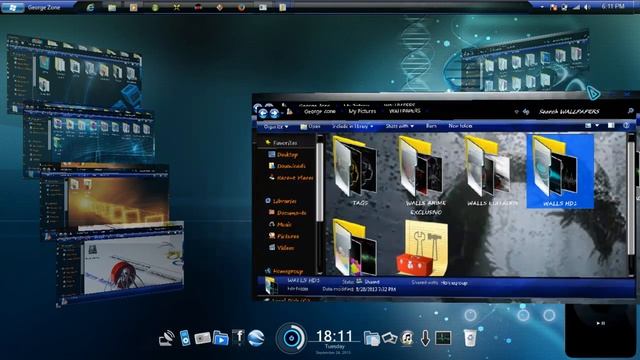The height and width of the screenshot is (360, 640).
Task: Open the Share with dropdown
Action: point(400,127)
